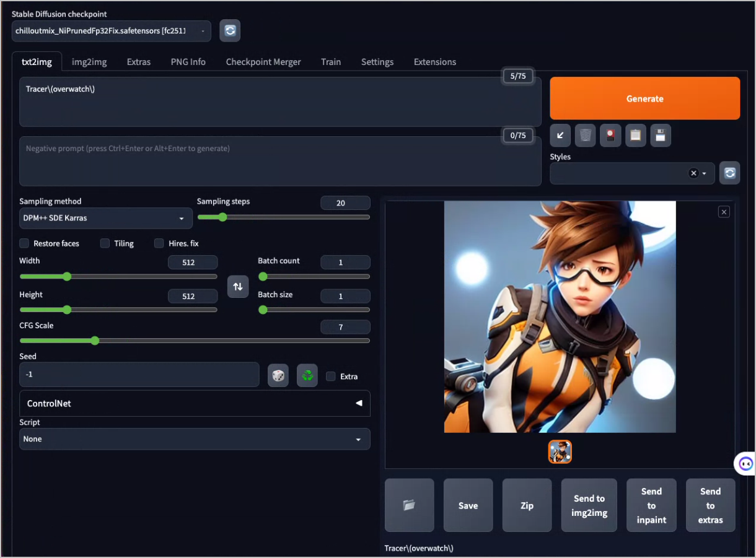
Task: Save style with the floppy disk icon
Action: pos(661,135)
